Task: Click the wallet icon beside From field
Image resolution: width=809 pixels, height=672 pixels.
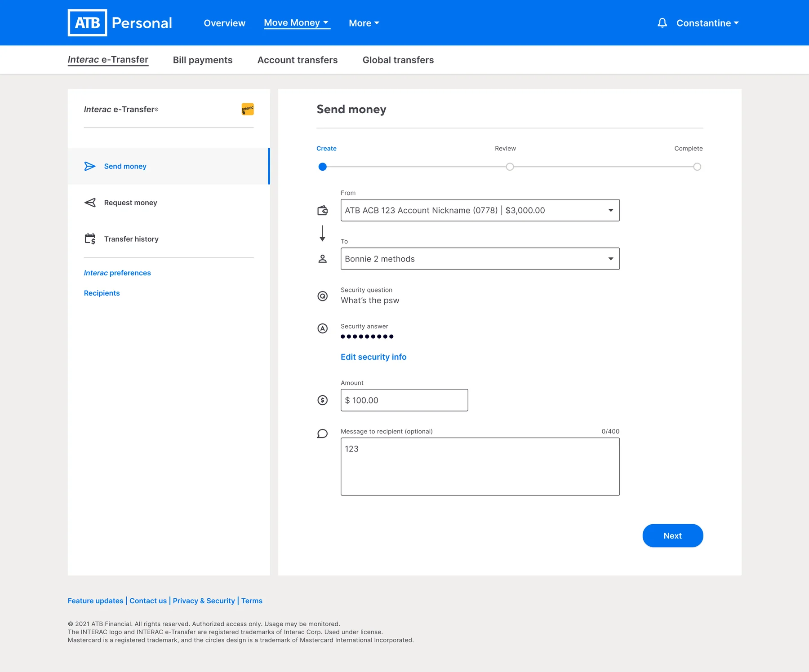Action: tap(323, 210)
